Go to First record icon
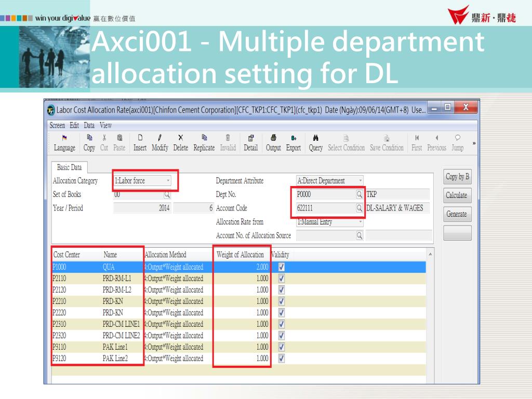The width and height of the screenshot is (532, 399). click(x=417, y=137)
